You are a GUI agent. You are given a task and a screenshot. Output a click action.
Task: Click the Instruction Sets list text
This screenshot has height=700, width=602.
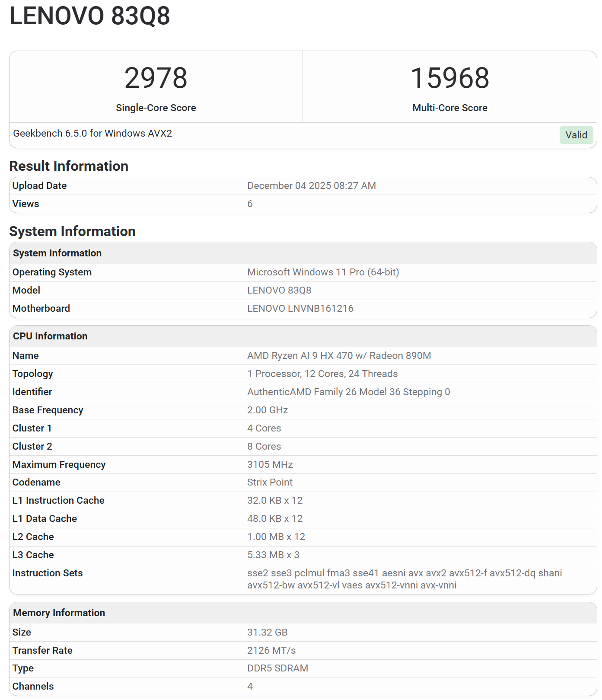tap(404, 579)
